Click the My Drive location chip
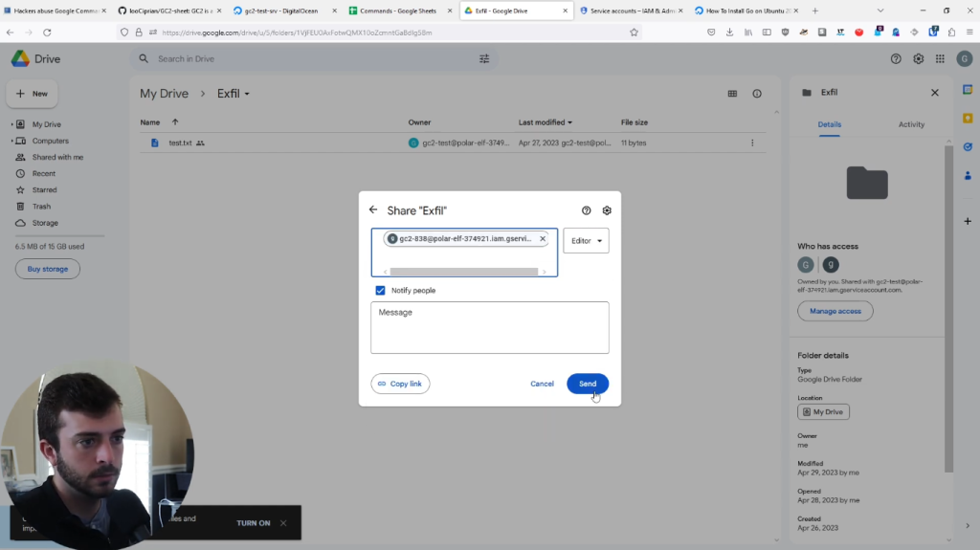Image resolution: width=980 pixels, height=550 pixels. tap(823, 412)
